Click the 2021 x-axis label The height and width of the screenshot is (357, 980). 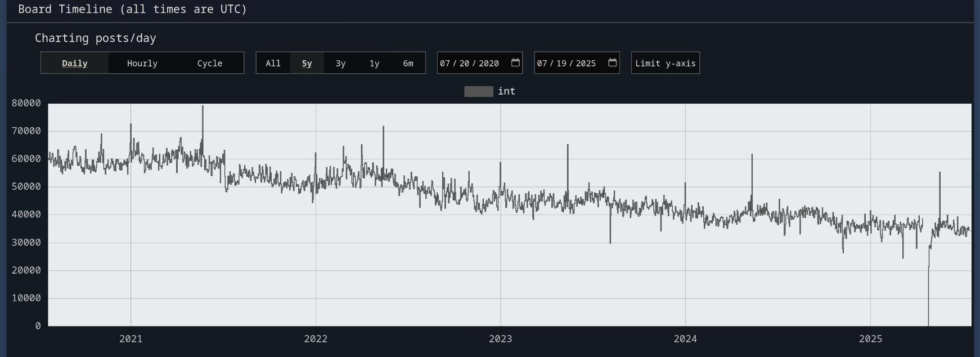(131, 339)
